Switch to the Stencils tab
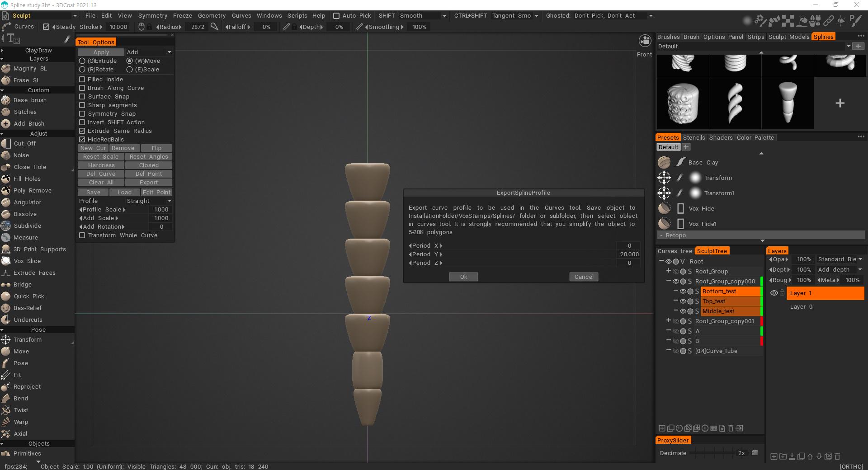This screenshot has height=470, width=868. coord(693,138)
